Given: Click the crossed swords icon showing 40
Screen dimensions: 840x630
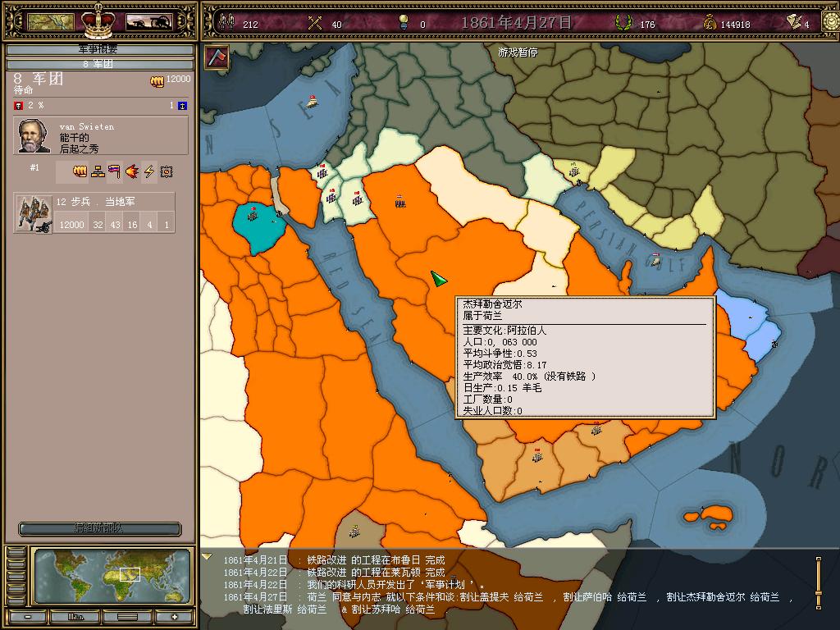Looking at the screenshot, I should 315,23.
